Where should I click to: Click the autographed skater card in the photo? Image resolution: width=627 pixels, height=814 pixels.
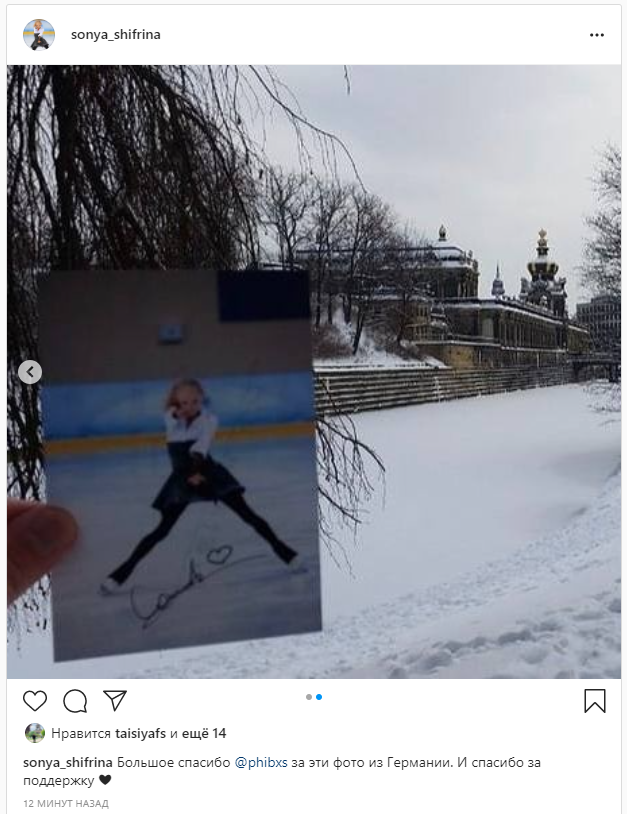pos(179,465)
